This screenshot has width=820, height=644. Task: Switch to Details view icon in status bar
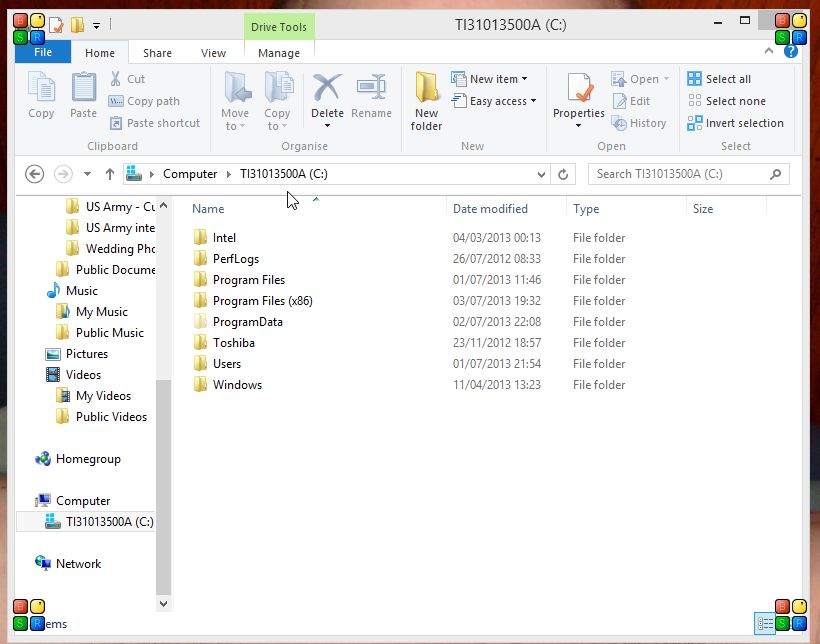click(765, 624)
